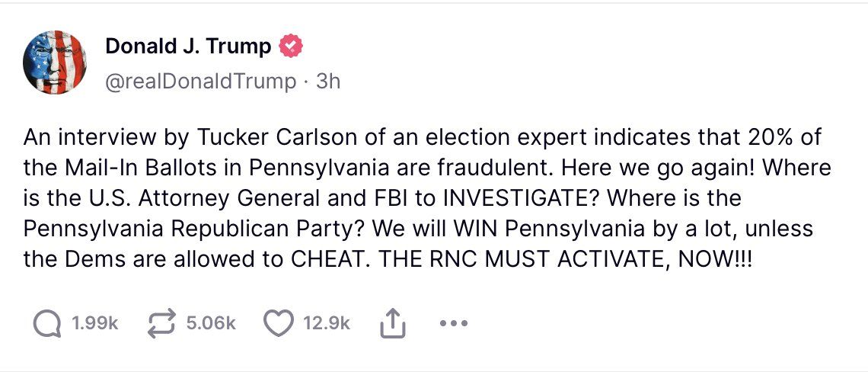Viewport: 868px width, 372px height.
Task: Repost this post using the arrows icon
Action: (162, 324)
